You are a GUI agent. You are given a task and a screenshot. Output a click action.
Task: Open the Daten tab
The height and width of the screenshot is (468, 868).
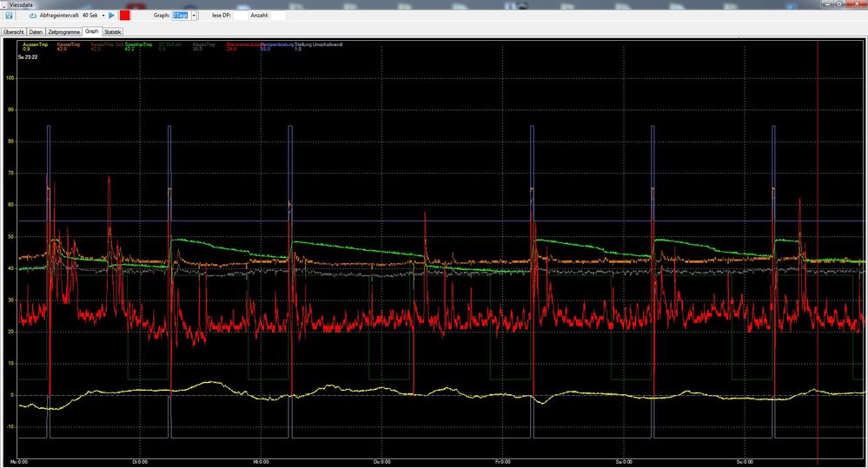pyautogui.click(x=36, y=32)
